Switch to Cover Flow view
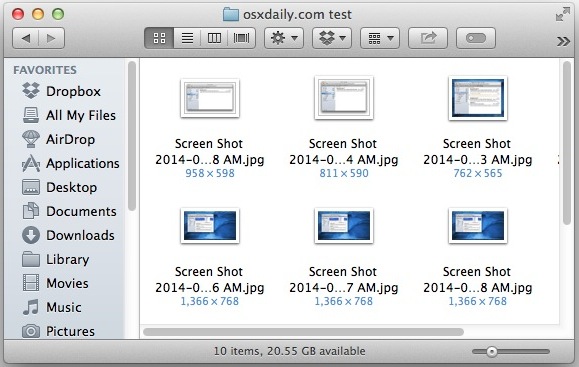The width and height of the screenshot is (579, 367). (241, 38)
